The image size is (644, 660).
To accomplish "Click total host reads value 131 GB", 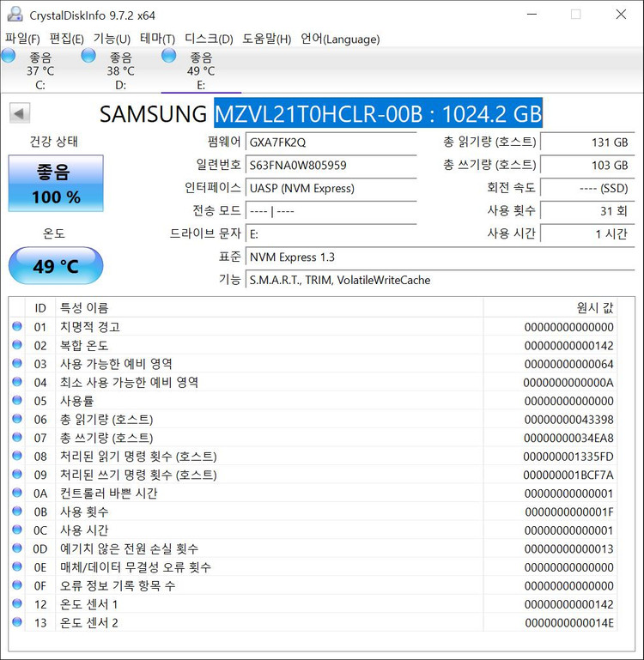I will pos(586,142).
